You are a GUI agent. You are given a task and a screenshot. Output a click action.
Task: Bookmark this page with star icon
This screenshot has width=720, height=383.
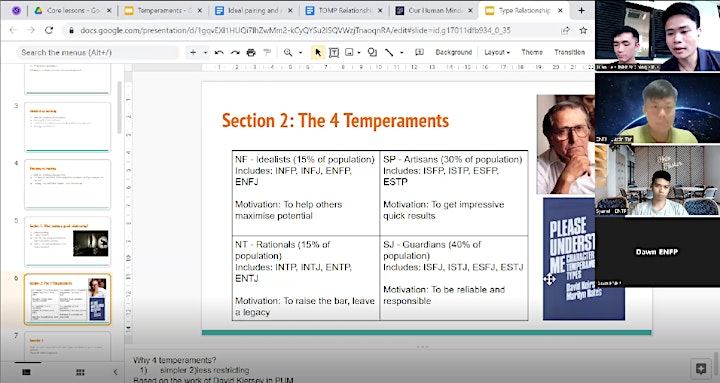pos(583,30)
